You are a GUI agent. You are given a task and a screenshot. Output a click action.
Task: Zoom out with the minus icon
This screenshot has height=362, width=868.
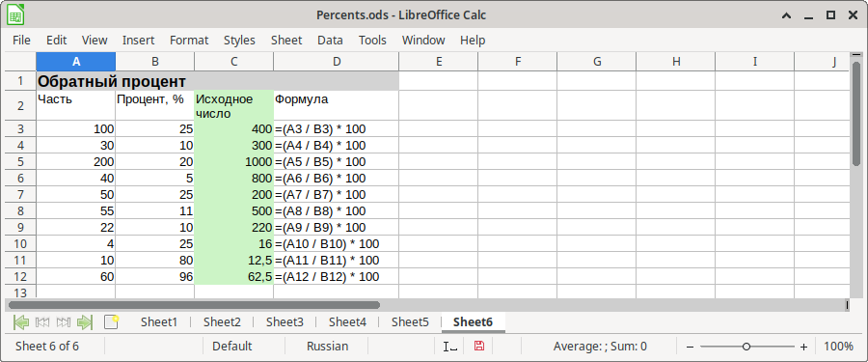click(x=690, y=347)
